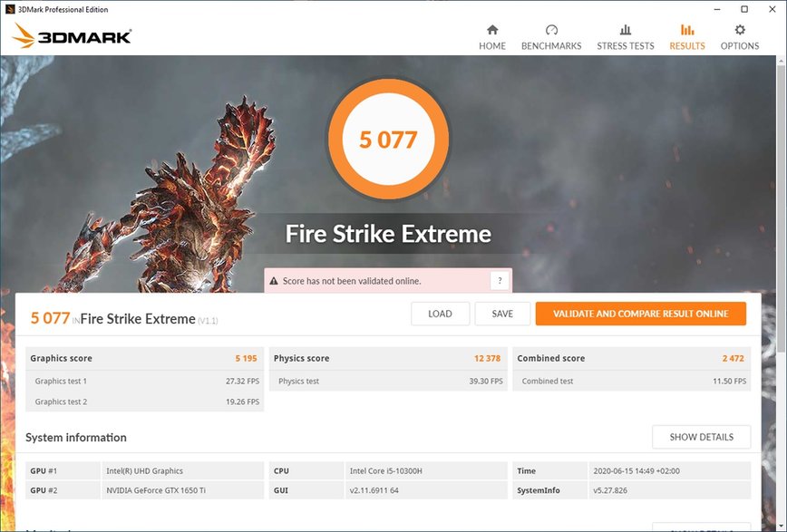
Task: Click Validate and Compare Result Online
Action: click(x=641, y=314)
